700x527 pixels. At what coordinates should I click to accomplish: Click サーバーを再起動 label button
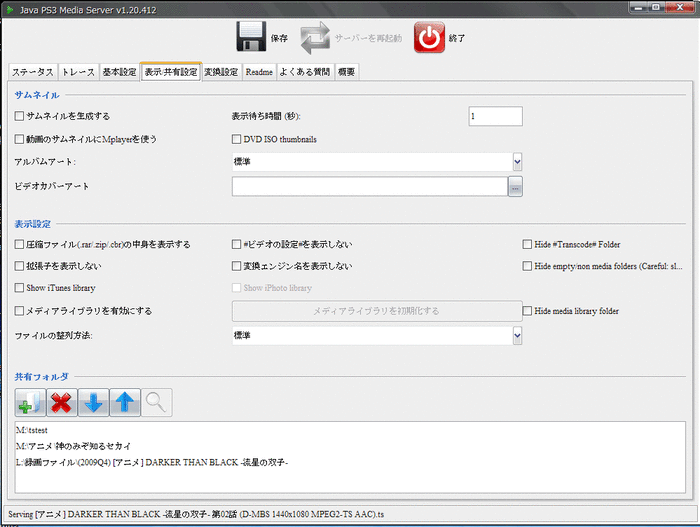point(368,38)
